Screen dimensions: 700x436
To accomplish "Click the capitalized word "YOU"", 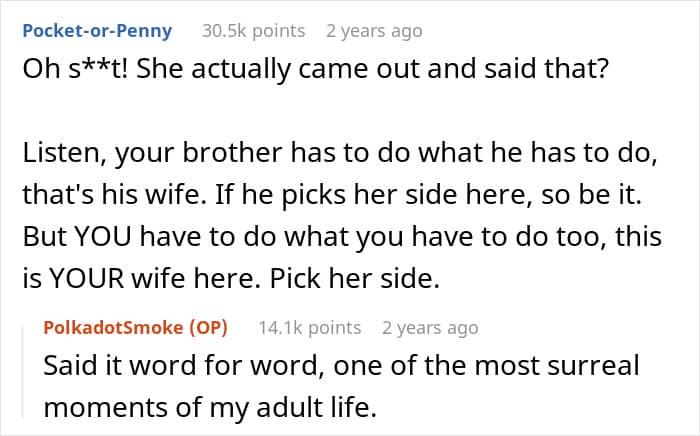I will tap(103, 237).
